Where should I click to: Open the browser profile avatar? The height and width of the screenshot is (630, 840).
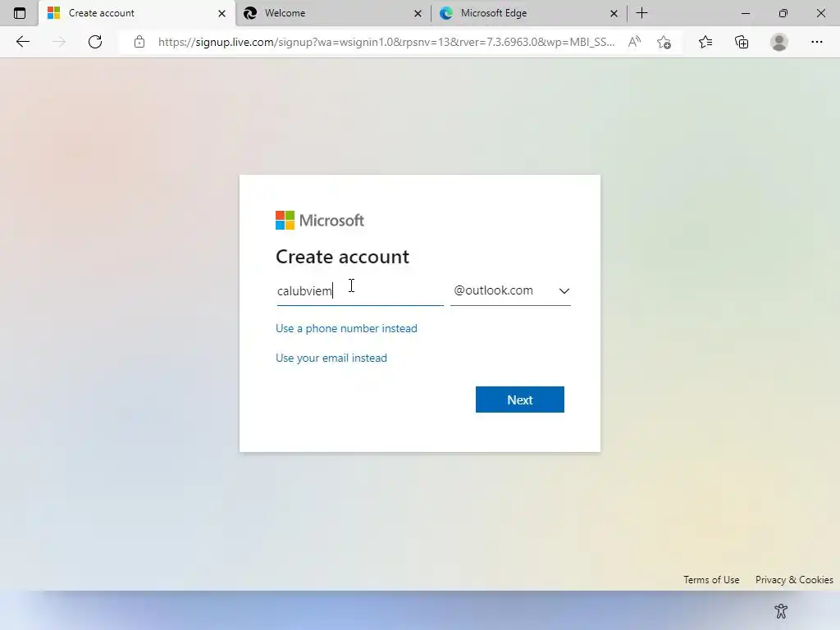[779, 42]
